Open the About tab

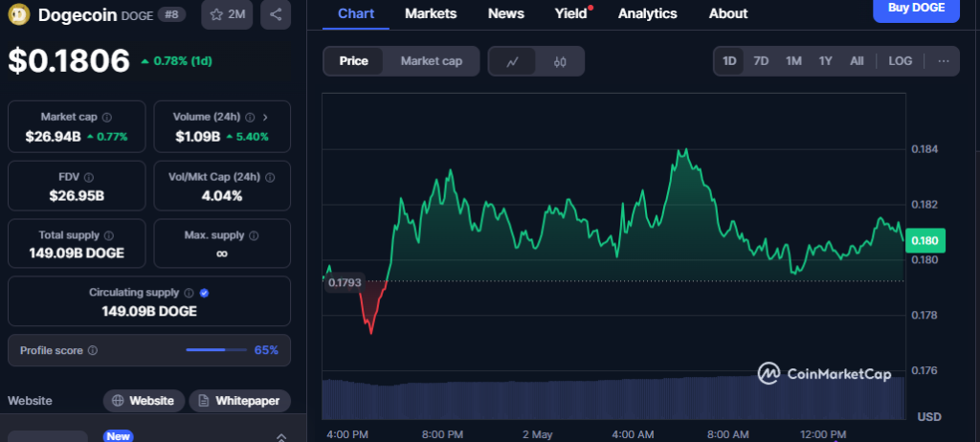(728, 13)
